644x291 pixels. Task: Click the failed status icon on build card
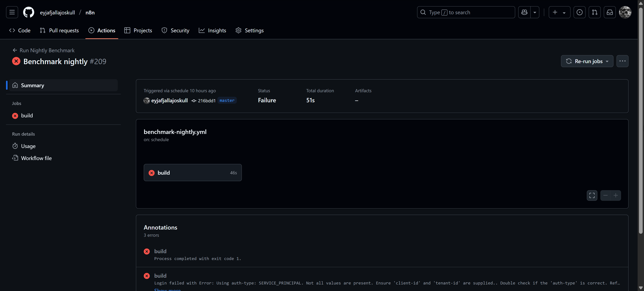pos(151,173)
